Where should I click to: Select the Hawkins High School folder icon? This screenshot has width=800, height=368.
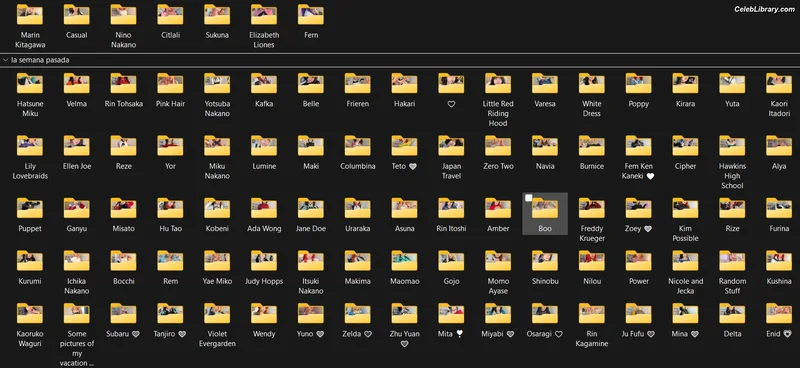732,146
